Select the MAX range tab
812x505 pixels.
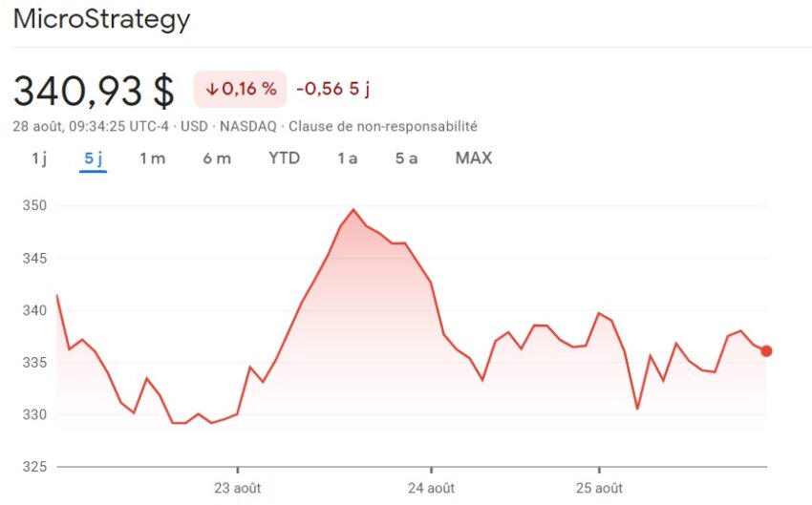(x=473, y=158)
